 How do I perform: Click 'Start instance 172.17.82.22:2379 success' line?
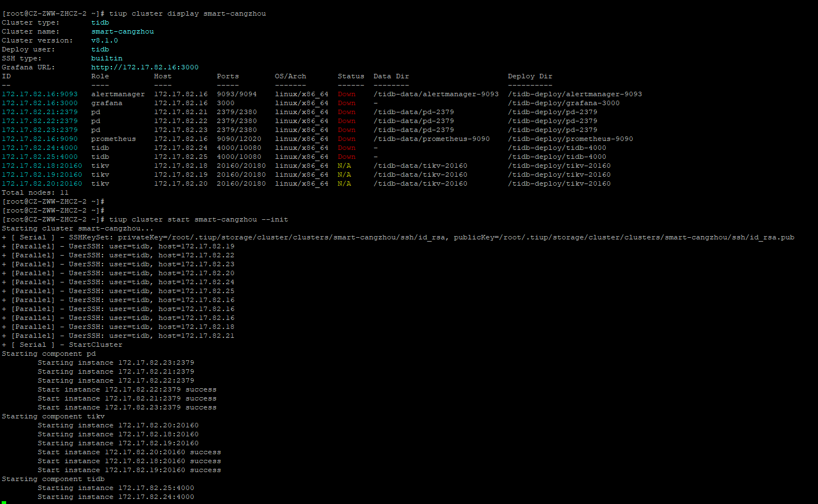127,389
